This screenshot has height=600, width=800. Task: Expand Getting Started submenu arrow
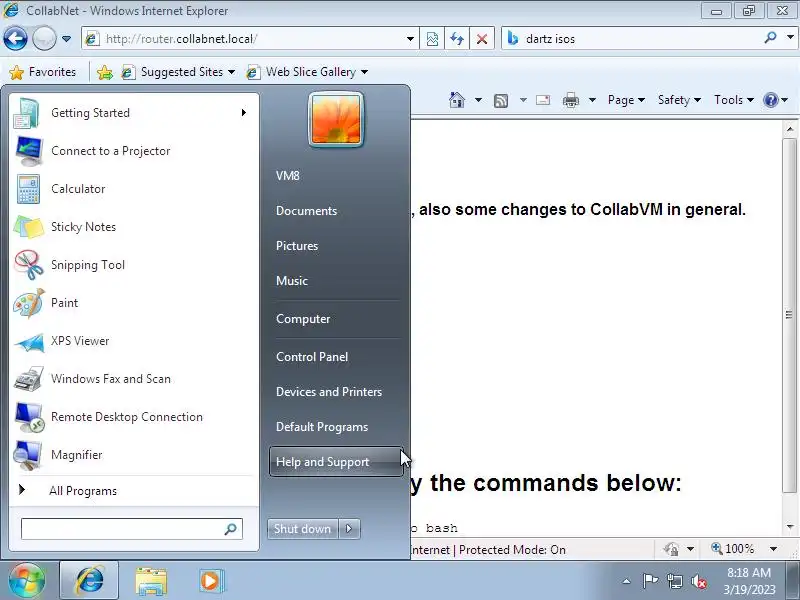pos(244,112)
